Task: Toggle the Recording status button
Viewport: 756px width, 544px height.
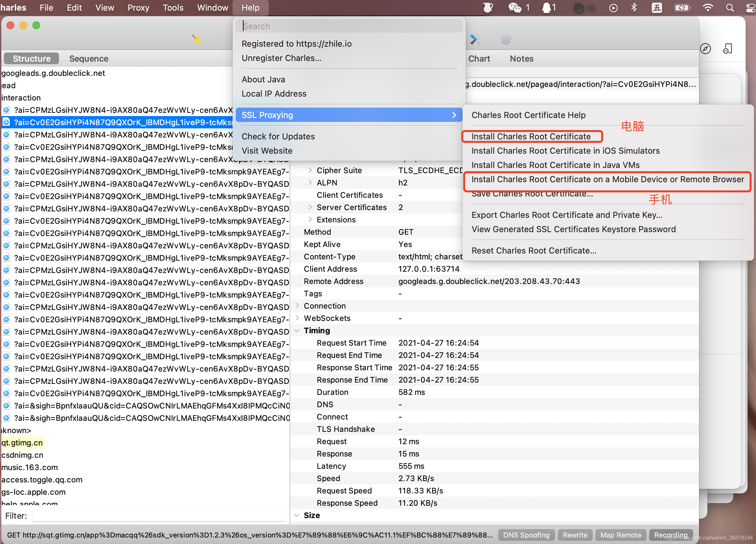Action: 671,535
